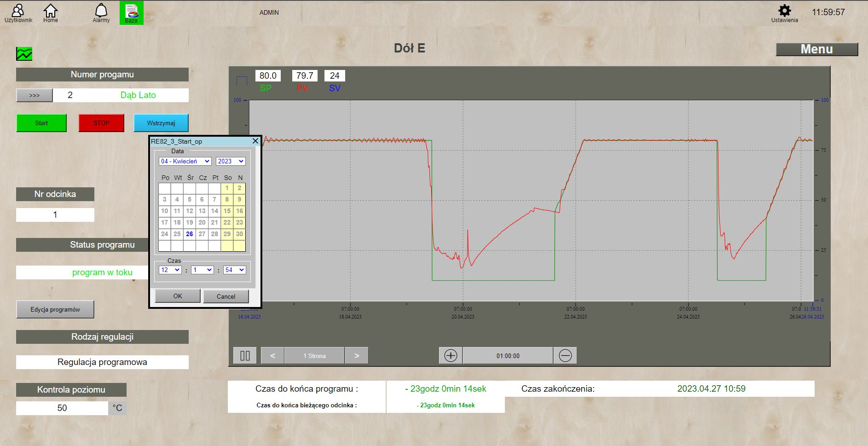Zoom in on the trend with plus icon
Screen dimensions: 868x446
click(450, 355)
